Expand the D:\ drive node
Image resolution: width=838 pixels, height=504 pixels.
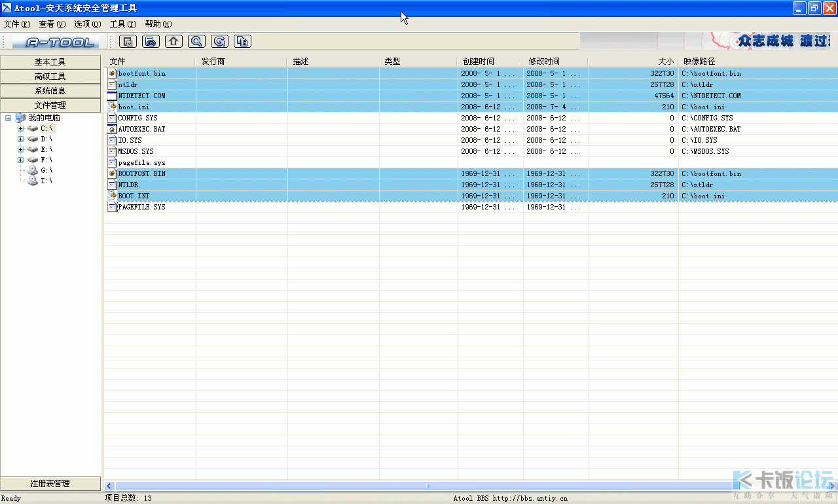[x=20, y=139]
